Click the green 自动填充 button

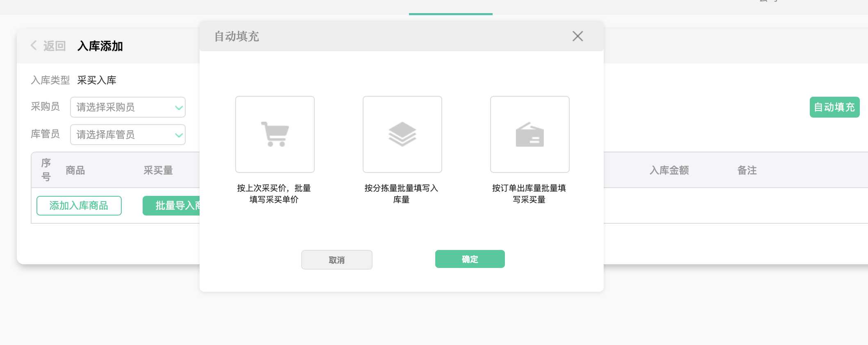(x=834, y=107)
